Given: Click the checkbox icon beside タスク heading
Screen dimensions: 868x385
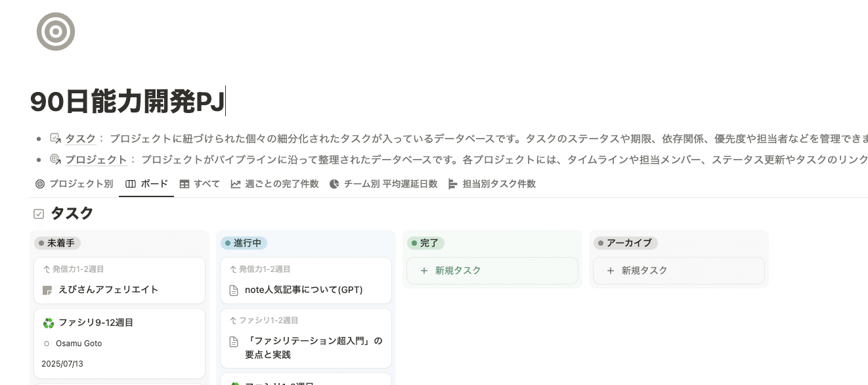Looking at the screenshot, I should pyautogui.click(x=39, y=214).
